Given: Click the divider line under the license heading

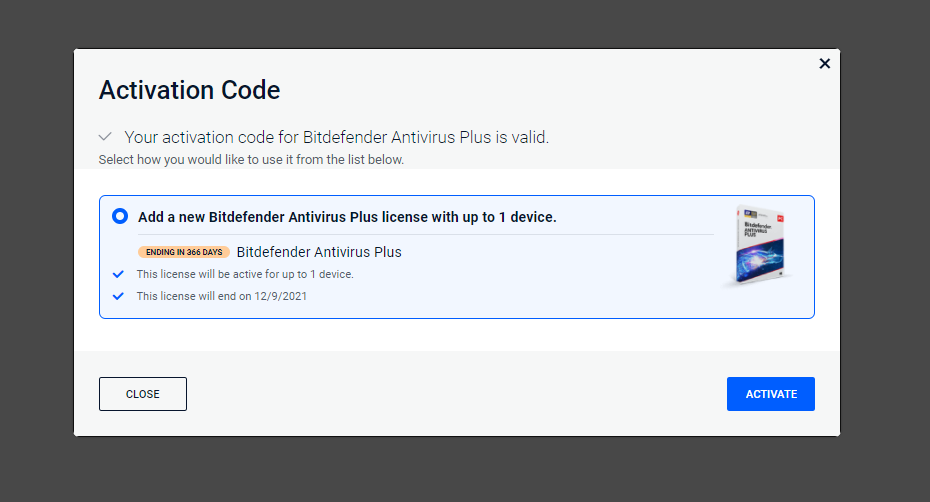Looking at the screenshot, I should [x=426, y=234].
